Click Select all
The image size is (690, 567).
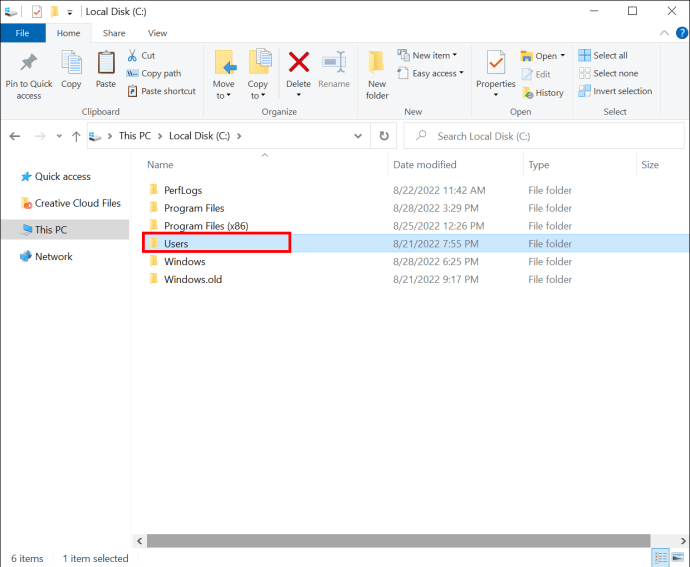pyautogui.click(x=603, y=55)
